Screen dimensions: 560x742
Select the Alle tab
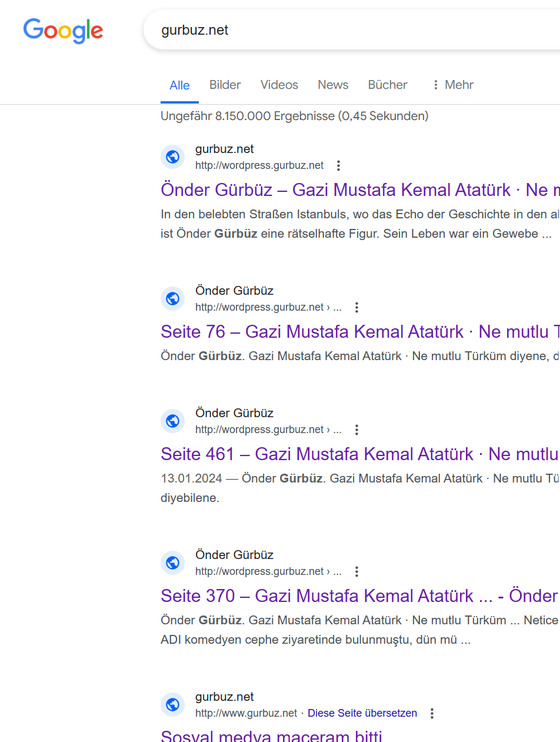tap(179, 85)
